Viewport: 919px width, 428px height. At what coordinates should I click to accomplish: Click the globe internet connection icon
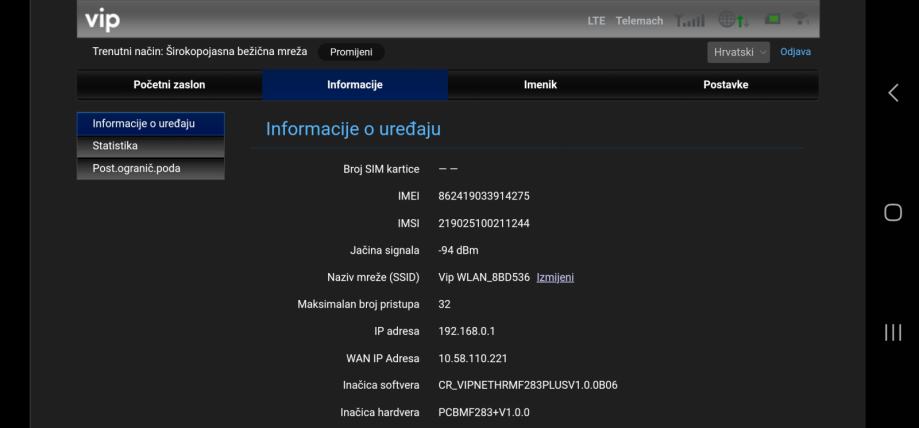tap(729, 21)
